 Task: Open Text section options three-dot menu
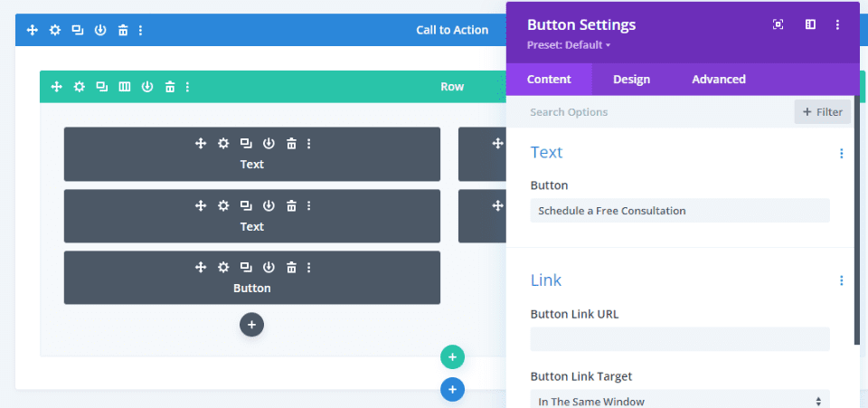[x=842, y=154]
